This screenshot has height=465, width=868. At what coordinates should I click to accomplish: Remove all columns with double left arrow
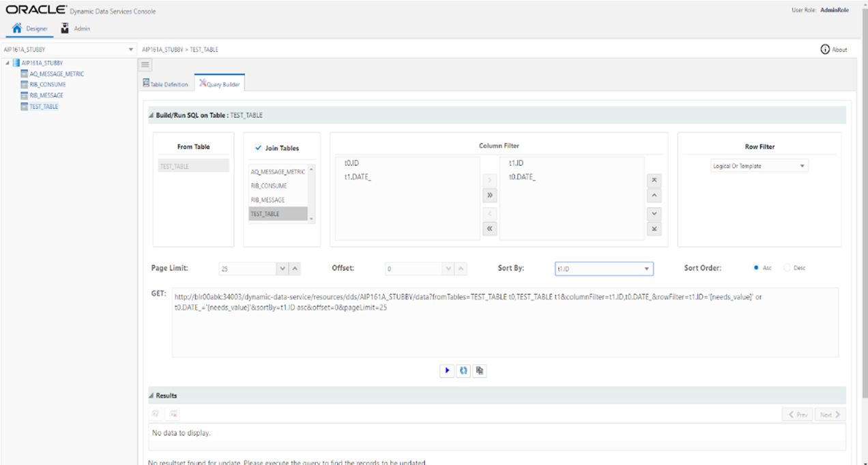pos(489,228)
